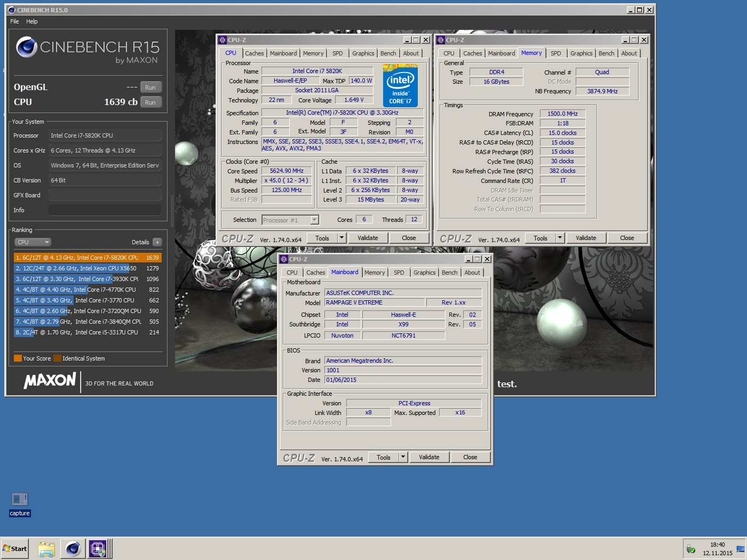Select ranking row 2 Xeon X5650
Image resolution: width=747 pixels, height=560 pixels.
pyautogui.click(x=88, y=268)
